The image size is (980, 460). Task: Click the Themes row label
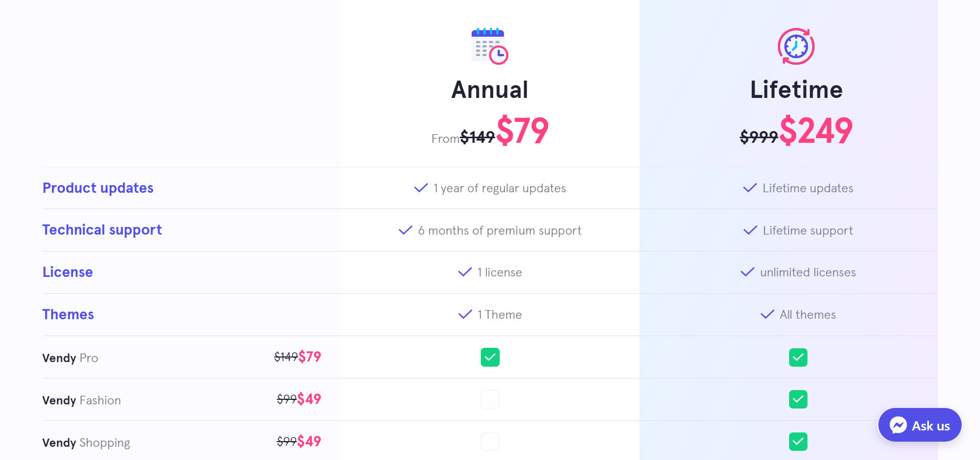(x=68, y=314)
